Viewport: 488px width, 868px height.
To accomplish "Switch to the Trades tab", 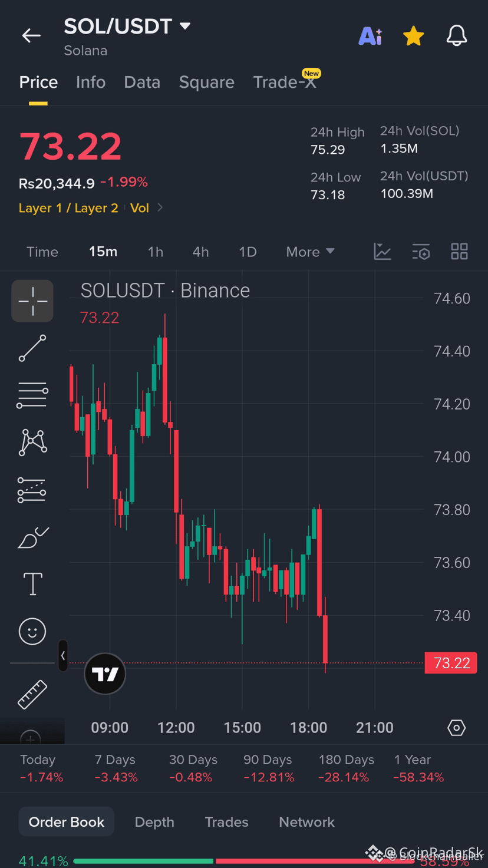I will [x=226, y=822].
